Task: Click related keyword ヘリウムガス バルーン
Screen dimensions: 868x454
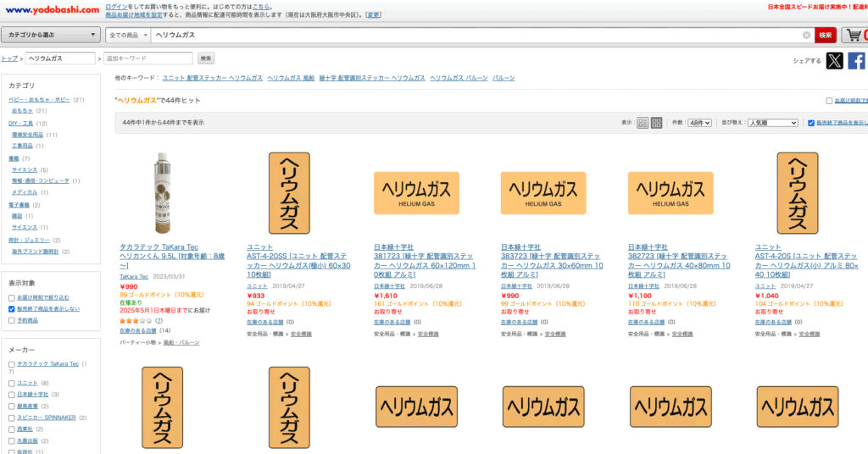Action: coord(459,78)
